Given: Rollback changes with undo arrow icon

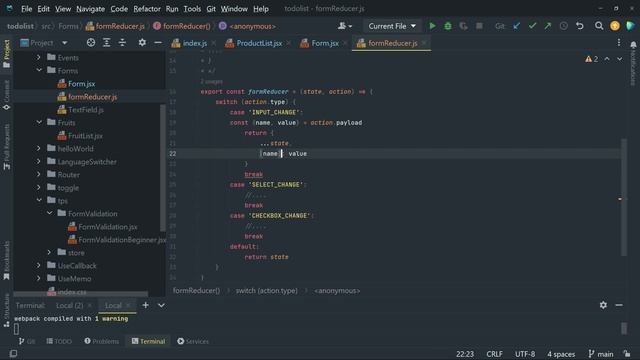Looking at the screenshot, I should click(x=580, y=26).
